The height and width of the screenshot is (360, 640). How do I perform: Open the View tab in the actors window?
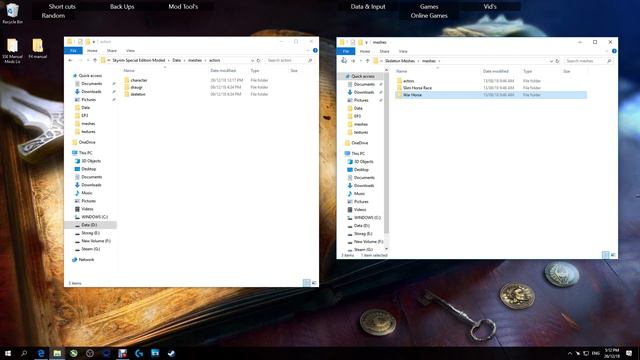pyautogui.click(x=130, y=51)
